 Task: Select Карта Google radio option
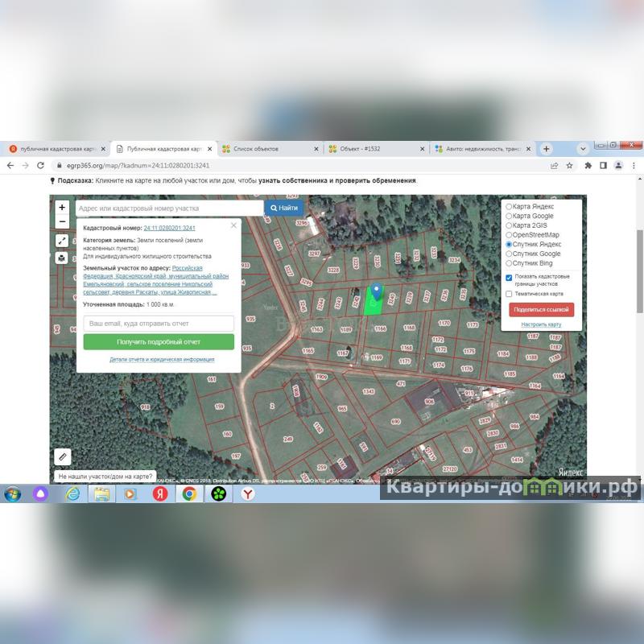tap(509, 216)
